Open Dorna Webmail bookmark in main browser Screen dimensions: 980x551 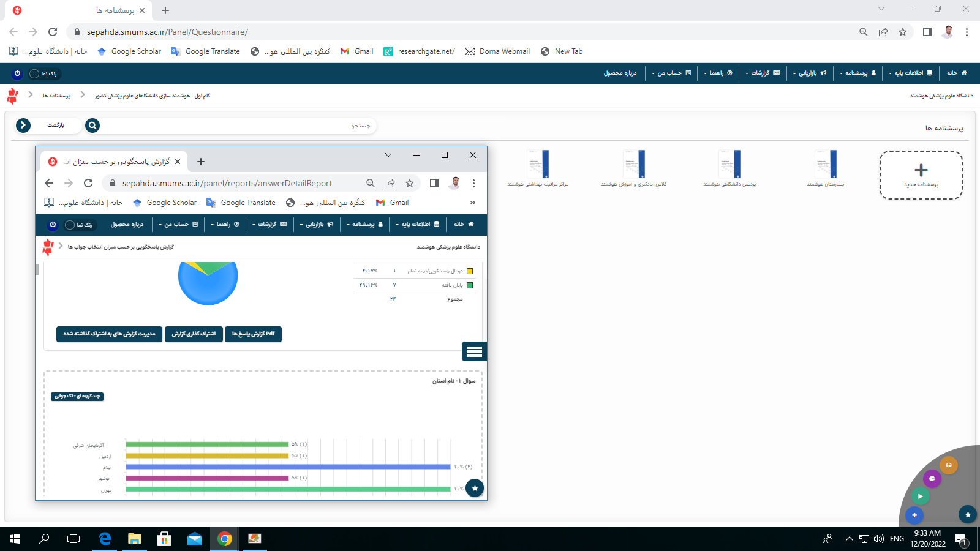tap(497, 51)
